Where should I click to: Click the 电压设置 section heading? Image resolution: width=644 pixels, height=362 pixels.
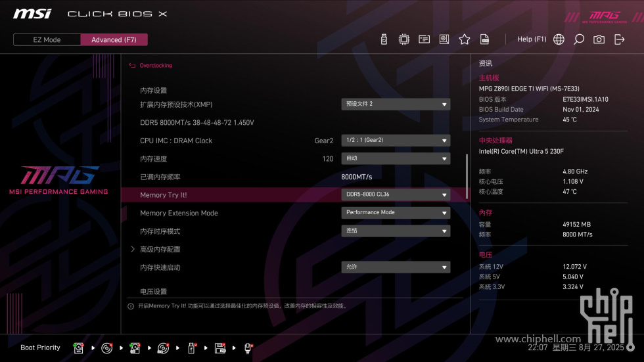click(x=154, y=292)
